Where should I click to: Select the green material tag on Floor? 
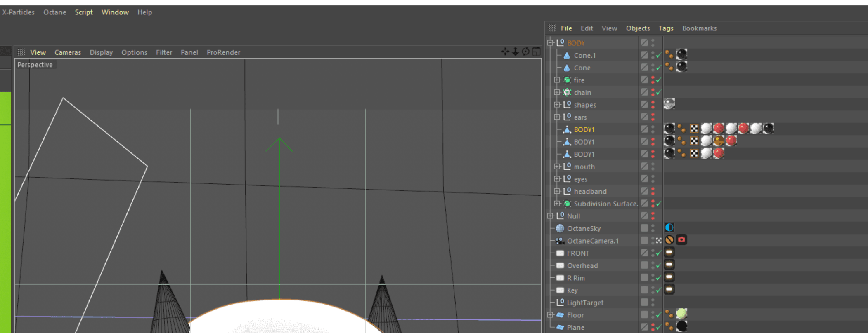click(681, 314)
